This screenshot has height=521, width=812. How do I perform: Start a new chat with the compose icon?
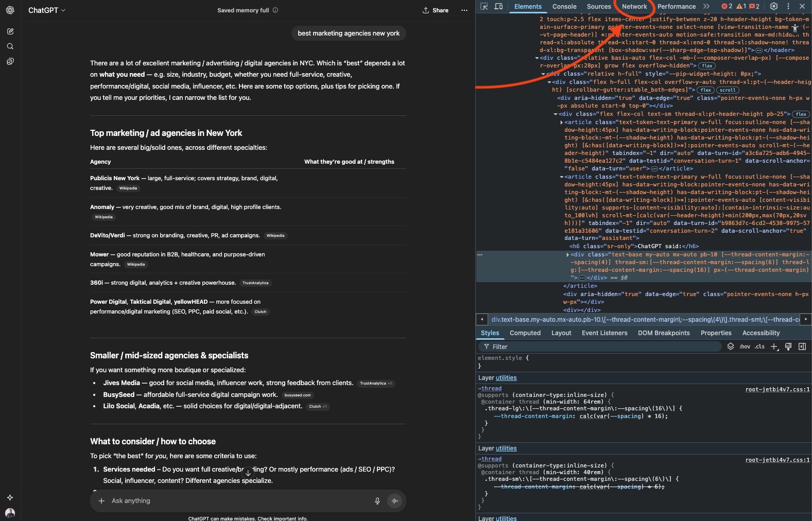(x=10, y=31)
